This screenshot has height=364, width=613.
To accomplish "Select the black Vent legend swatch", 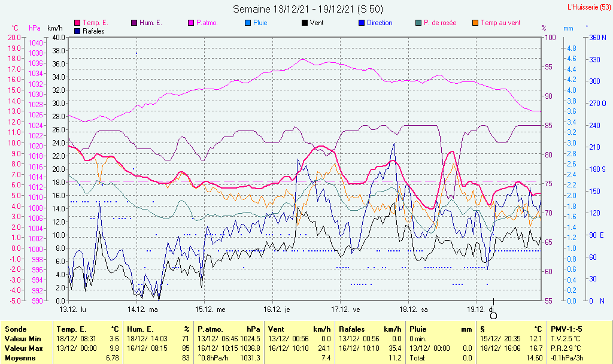I will pyautogui.click(x=305, y=23).
